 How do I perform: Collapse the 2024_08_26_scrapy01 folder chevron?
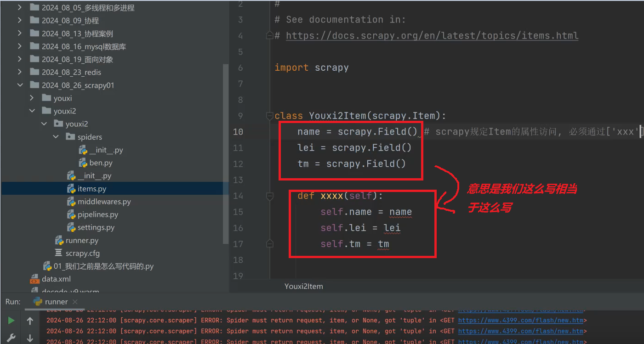pyautogui.click(x=19, y=85)
